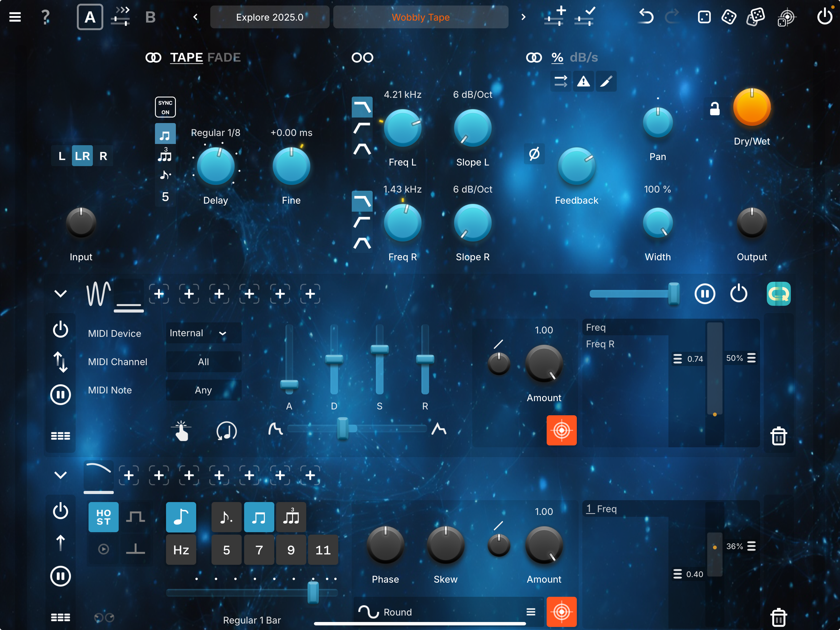Open the MIDI Channel All field

point(203,362)
